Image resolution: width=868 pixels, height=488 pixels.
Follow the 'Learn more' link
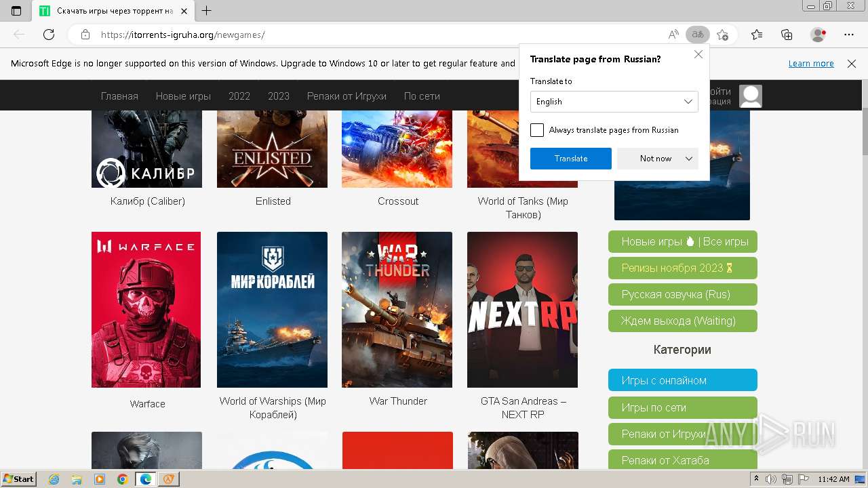(811, 64)
